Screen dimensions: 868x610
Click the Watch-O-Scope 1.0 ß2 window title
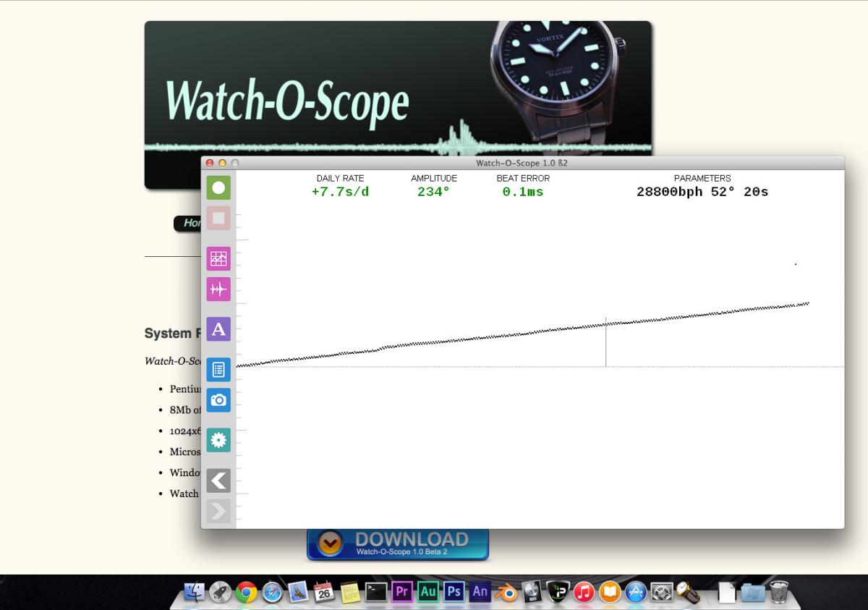pyautogui.click(x=522, y=163)
